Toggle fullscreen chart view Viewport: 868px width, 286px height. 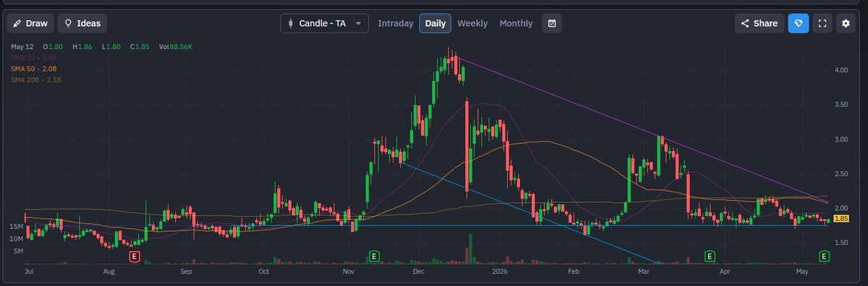(x=822, y=23)
